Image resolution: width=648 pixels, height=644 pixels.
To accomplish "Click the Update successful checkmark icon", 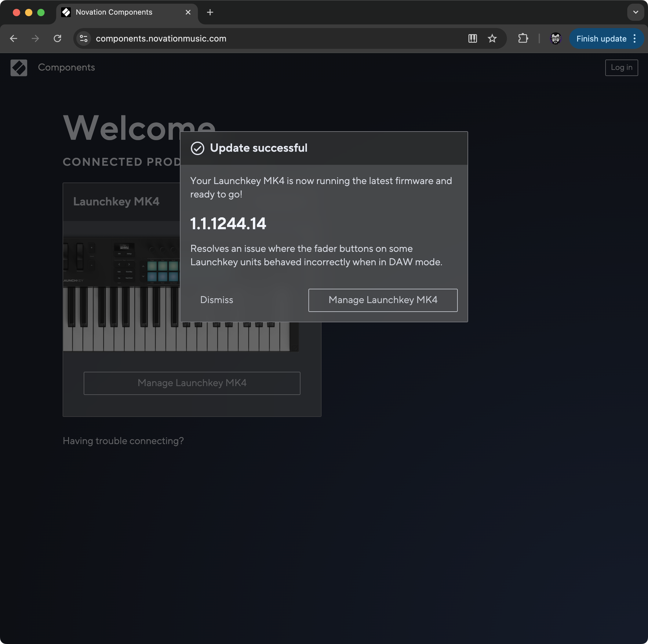I will [x=197, y=148].
